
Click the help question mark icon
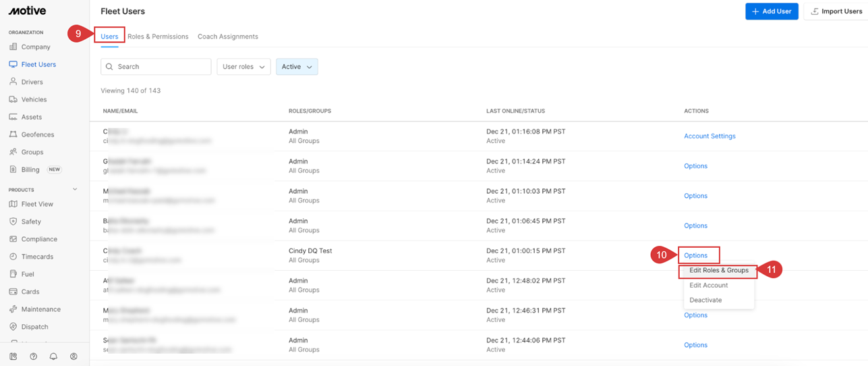pyautogui.click(x=34, y=357)
